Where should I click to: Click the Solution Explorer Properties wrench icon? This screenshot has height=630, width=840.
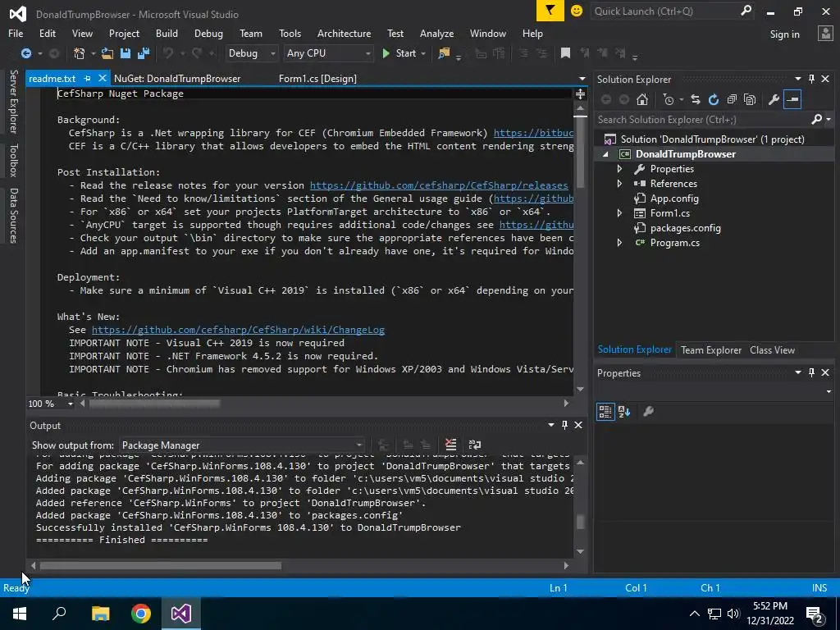(774, 99)
